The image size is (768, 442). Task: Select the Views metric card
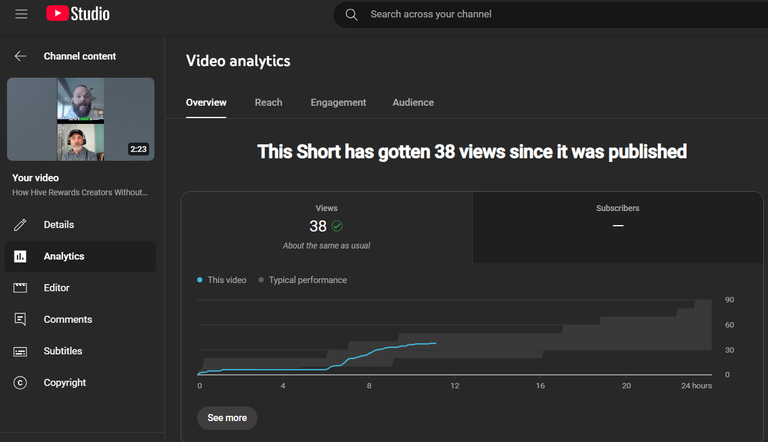[327, 227]
